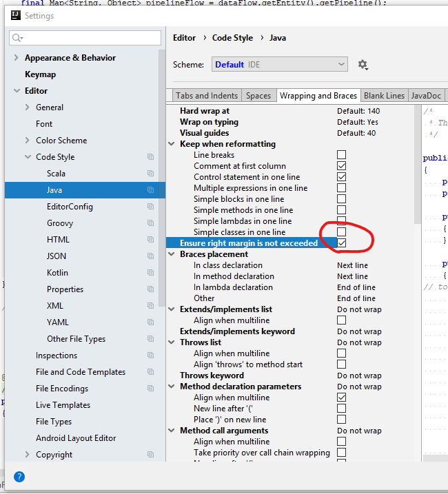The width and height of the screenshot is (448, 494).
Task: Click Next line value for In class declaration
Action: [352, 265]
